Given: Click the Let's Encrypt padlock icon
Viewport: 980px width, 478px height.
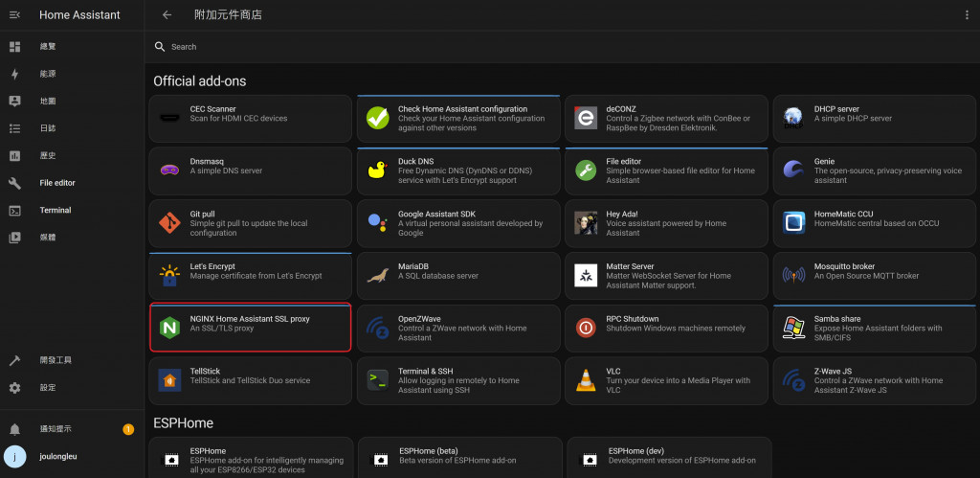Looking at the screenshot, I should point(169,275).
